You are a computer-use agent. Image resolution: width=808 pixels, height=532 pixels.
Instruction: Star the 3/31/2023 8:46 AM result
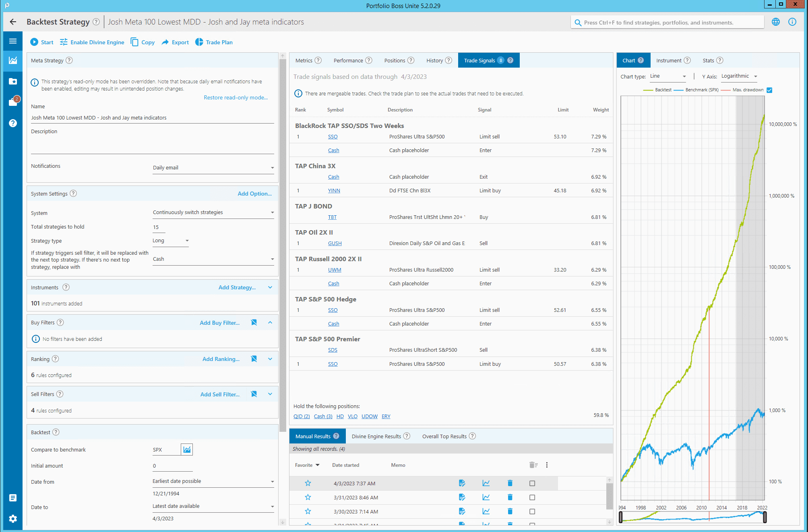[308, 497]
